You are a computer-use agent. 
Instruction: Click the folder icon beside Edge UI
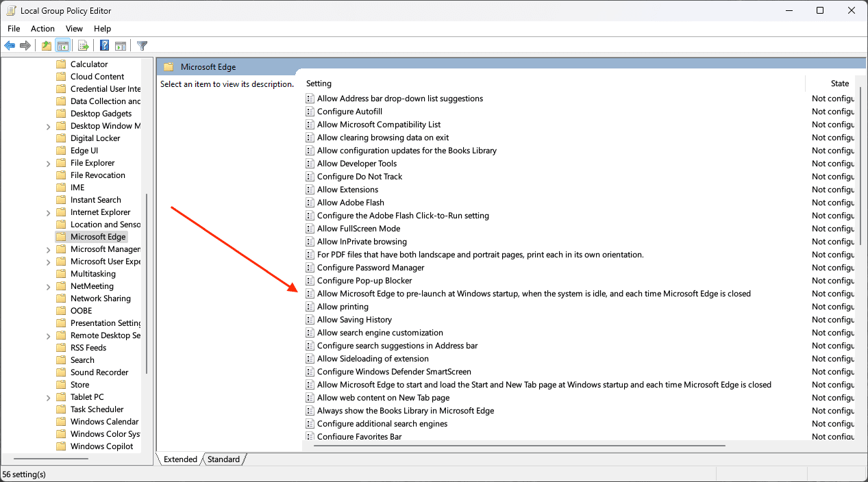point(61,151)
